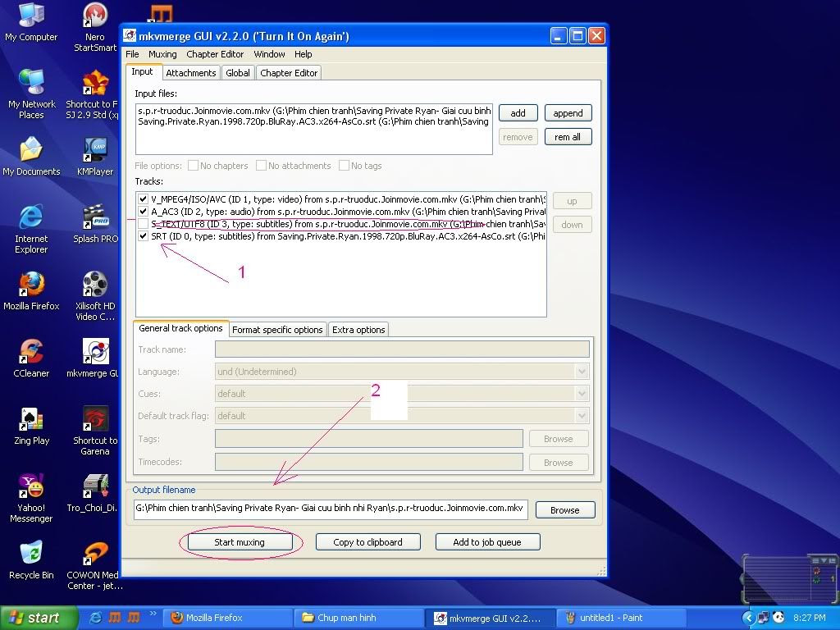The image size is (840, 630).
Task: Click the append button
Action: tap(568, 113)
